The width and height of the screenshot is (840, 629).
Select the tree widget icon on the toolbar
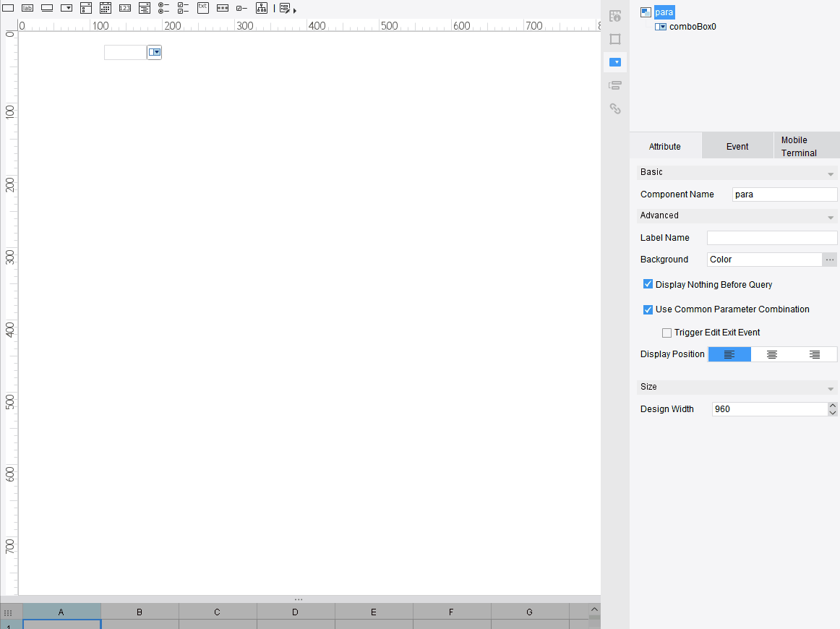pos(262,8)
